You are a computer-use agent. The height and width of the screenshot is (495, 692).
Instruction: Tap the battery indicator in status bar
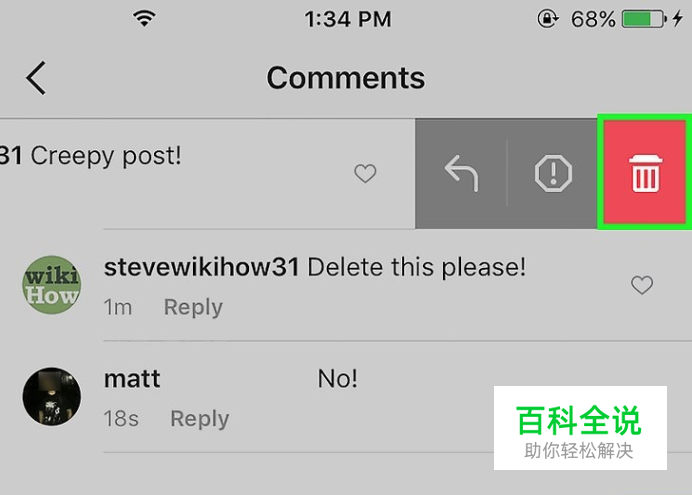point(644,19)
